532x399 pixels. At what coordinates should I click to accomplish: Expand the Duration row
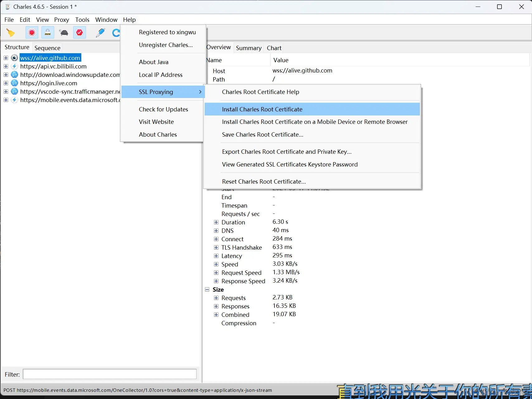tap(216, 222)
